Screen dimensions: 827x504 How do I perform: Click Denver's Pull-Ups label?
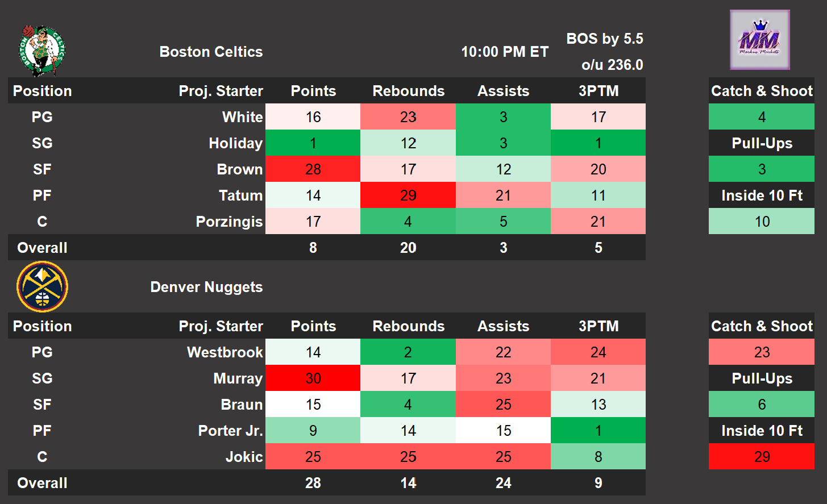tap(762, 378)
